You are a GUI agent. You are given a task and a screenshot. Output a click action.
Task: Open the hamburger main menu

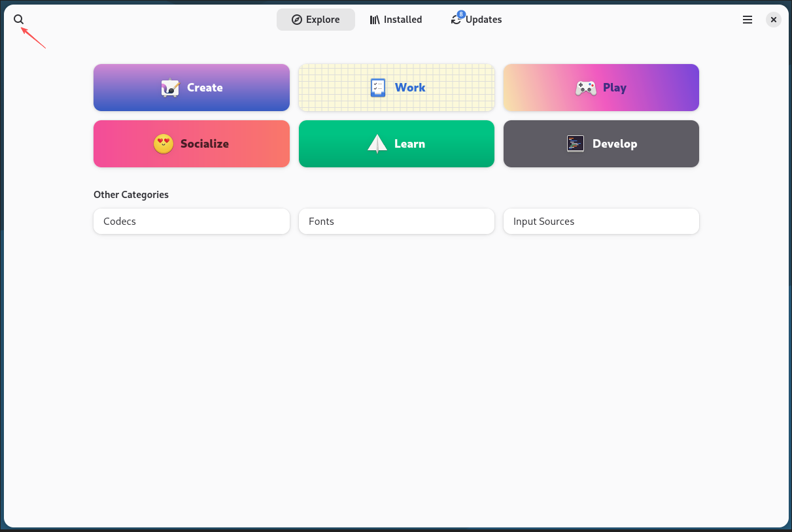pos(748,20)
